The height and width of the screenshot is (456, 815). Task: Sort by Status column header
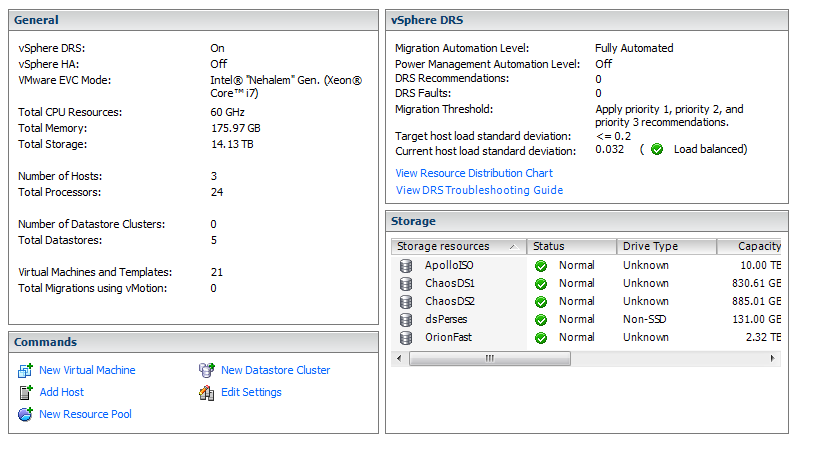pyautogui.click(x=571, y=246)
